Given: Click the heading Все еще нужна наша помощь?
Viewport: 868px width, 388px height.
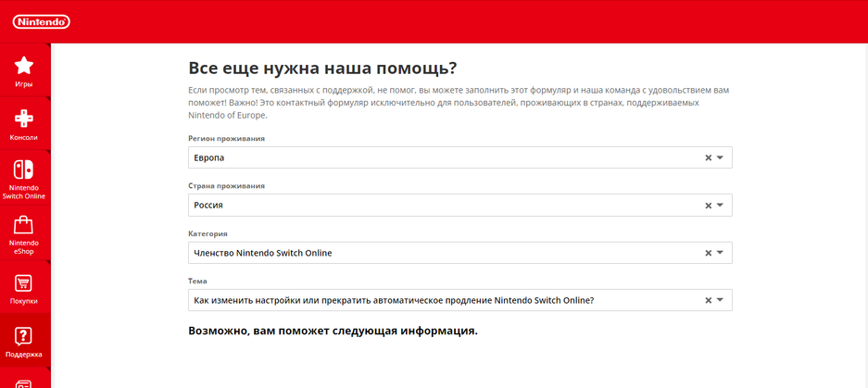Looking at the screenshot, I should 322,69.
